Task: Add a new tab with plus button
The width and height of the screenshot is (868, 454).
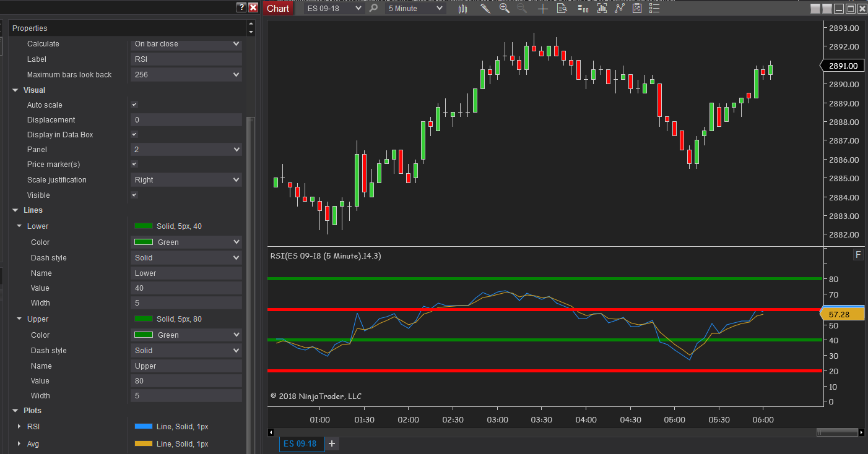Action: click(x=332, y=443)
